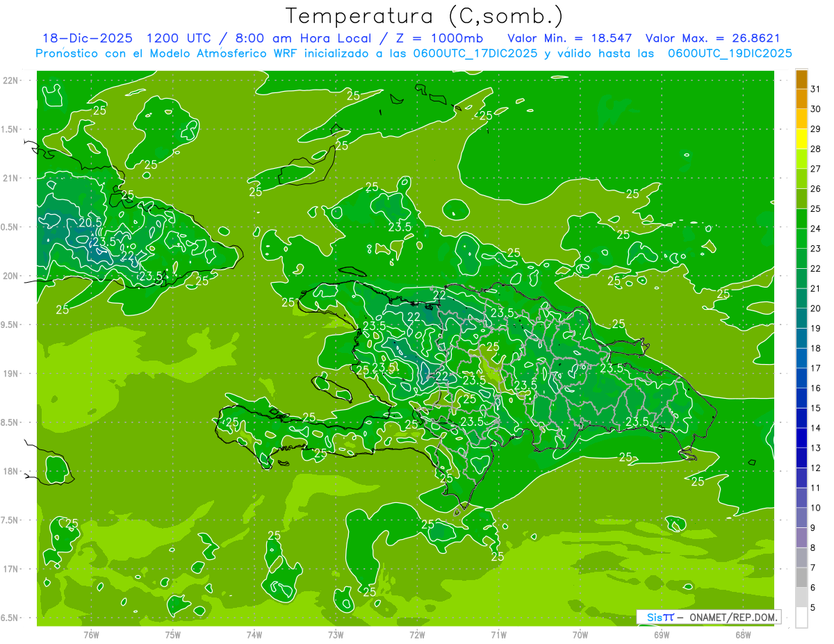The height and width of the screenshot is (644, 834).
Task: Click the "17N" latitude axis label
Action: [10, 569]
